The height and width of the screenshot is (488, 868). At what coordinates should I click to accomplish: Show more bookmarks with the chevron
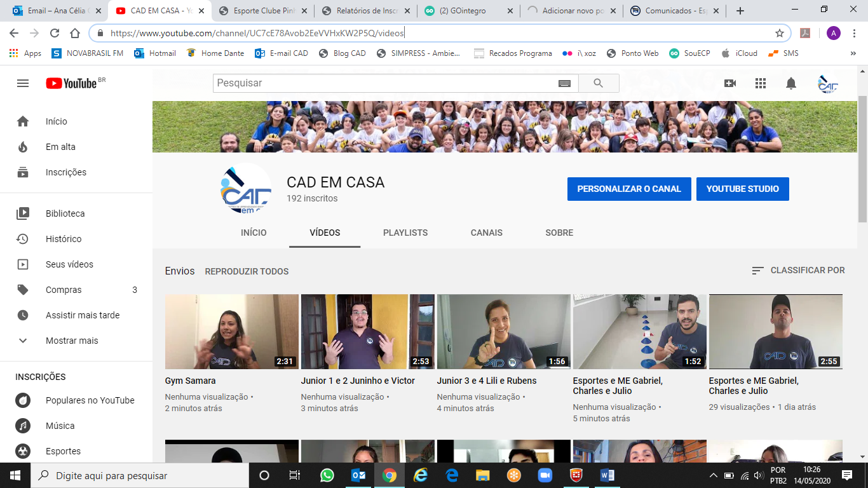853,53
